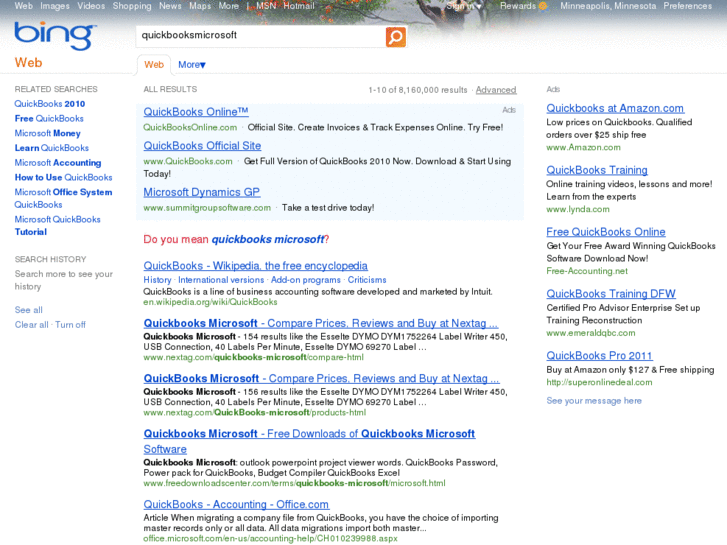727x545 pixels.
Task: Open International versions sublink
Action: pos(221,280)
